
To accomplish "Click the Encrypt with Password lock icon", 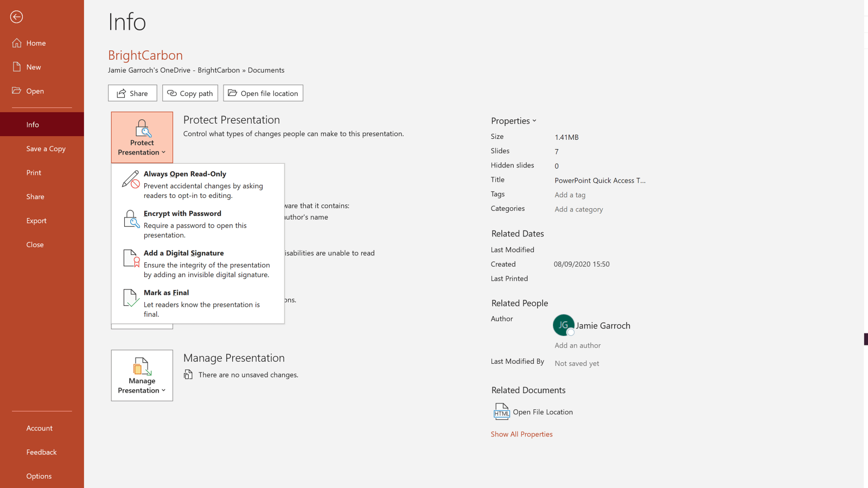I will click(x=131, y=219).
